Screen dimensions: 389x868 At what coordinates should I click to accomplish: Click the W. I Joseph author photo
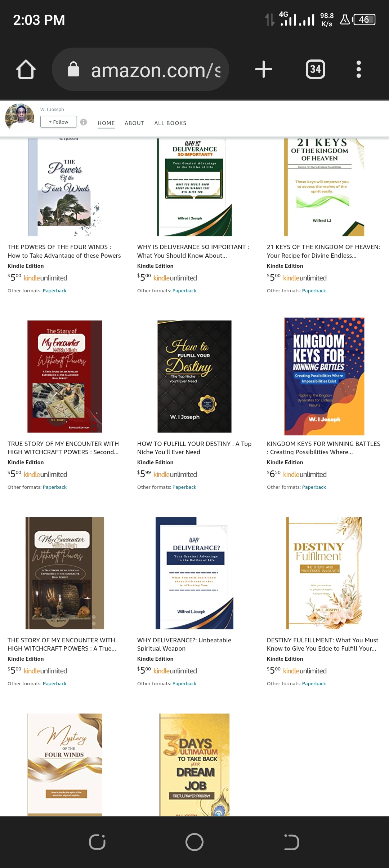(19, 117)
